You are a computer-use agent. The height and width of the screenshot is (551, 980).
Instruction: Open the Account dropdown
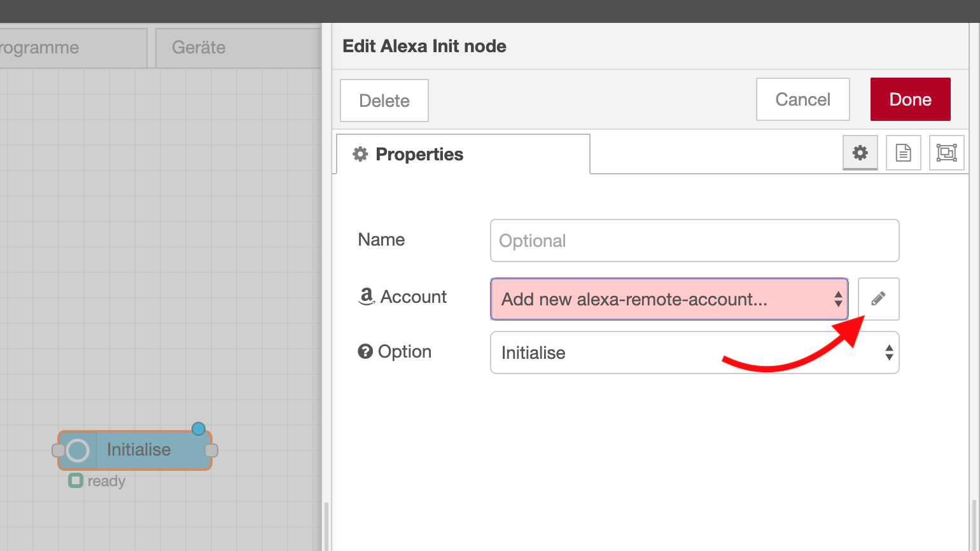tap(669, 299)
